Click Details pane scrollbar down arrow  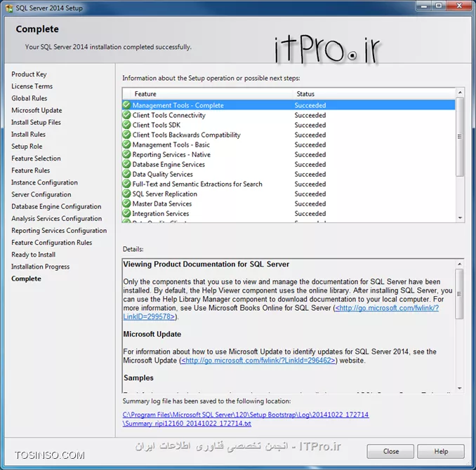pos(460,389)
